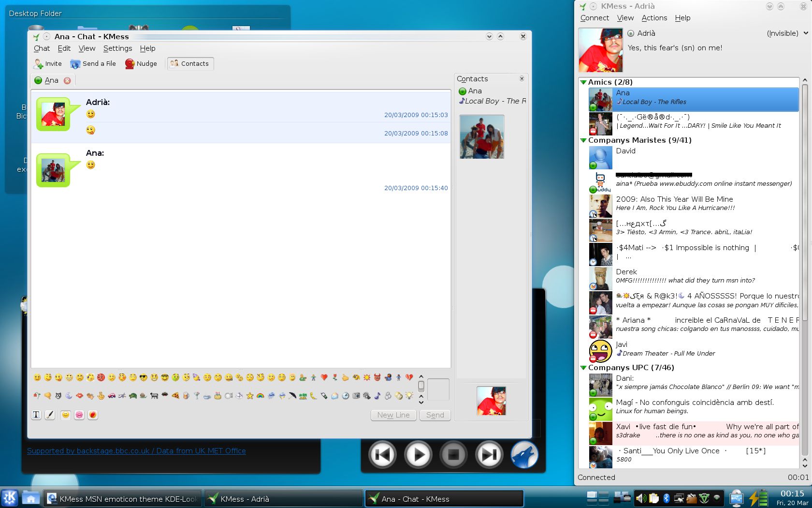Skip to next track in player
The height and width of the screenshot is (508, 812).
(489, 455)
